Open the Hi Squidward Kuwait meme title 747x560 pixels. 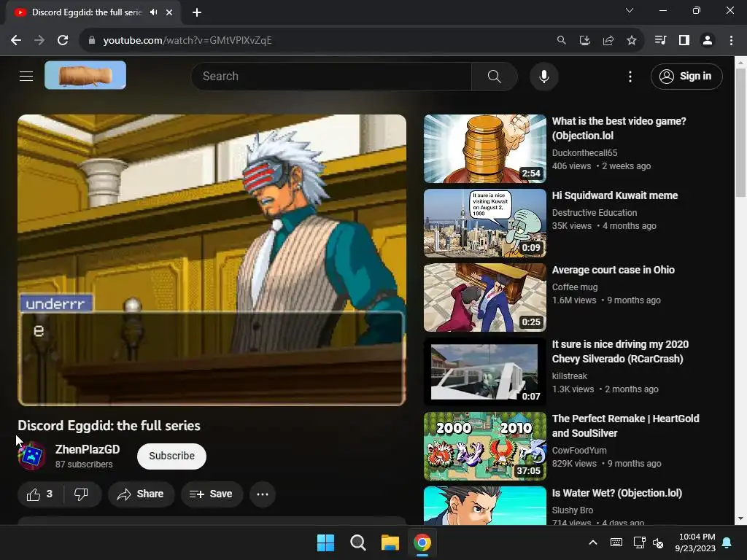(x=614, y=195)
